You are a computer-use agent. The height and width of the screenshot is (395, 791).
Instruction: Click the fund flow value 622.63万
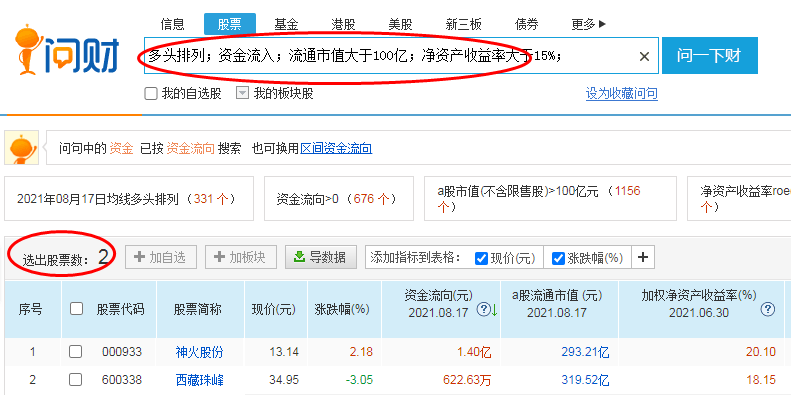(x=468, y=380)
